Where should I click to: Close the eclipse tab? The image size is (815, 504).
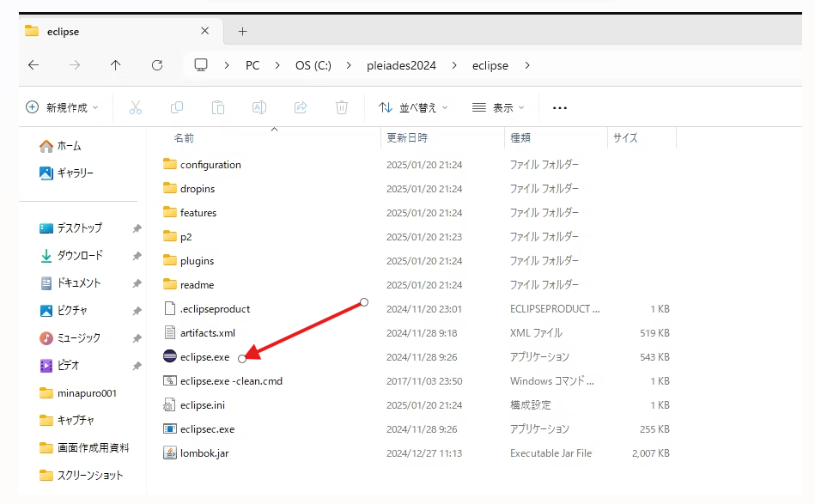pyautogui.click(x=204, y=31)
